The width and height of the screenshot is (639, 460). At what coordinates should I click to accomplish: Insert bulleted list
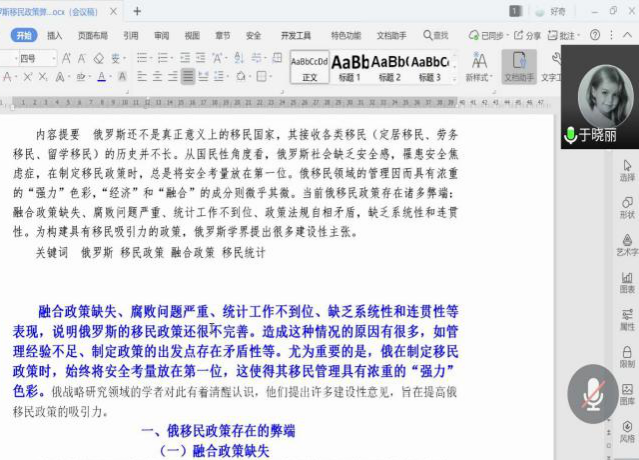click(141, 58)
